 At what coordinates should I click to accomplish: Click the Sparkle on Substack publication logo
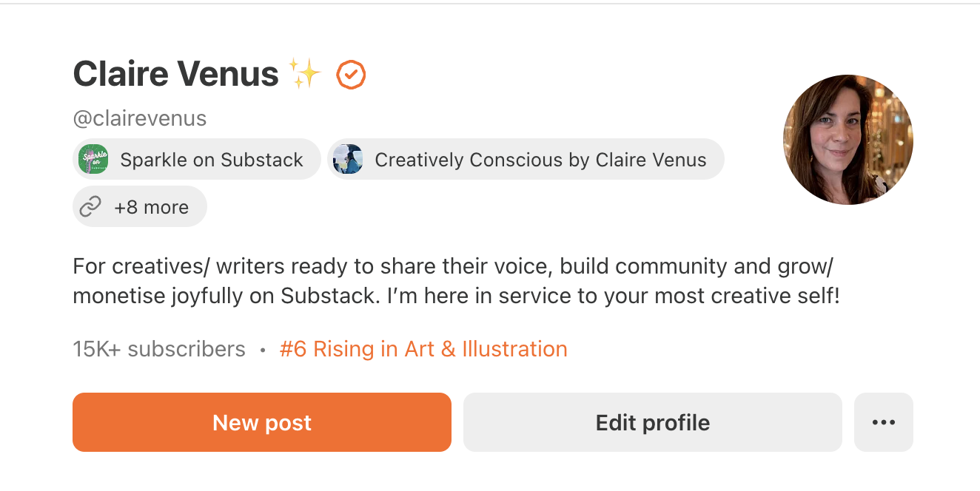(x=92, y=159)
